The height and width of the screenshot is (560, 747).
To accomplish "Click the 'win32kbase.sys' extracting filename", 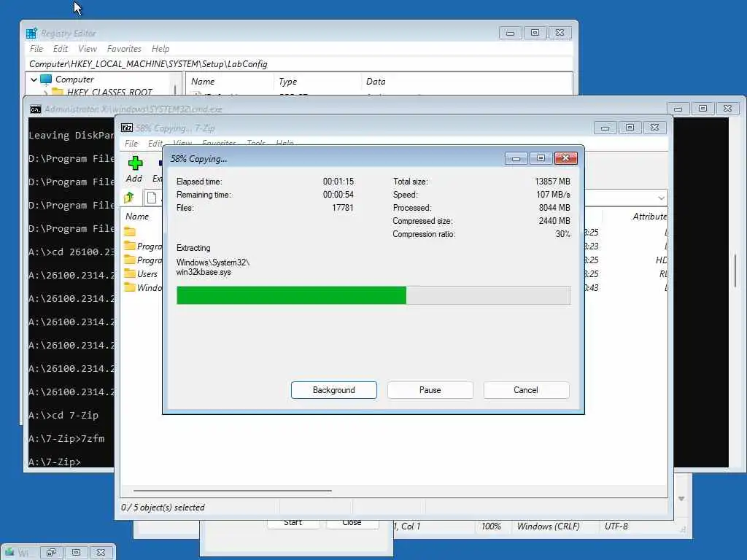I will (x=204, y=272).
